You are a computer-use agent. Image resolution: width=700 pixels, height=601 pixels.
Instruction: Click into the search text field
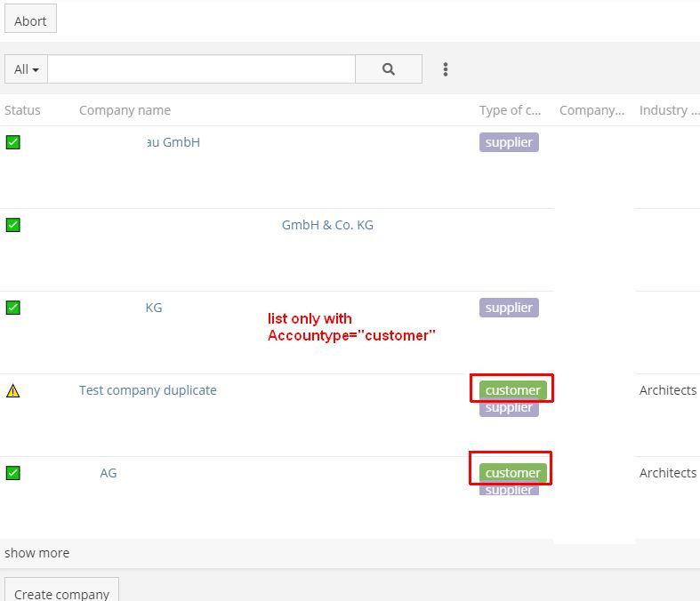(201, 69)
